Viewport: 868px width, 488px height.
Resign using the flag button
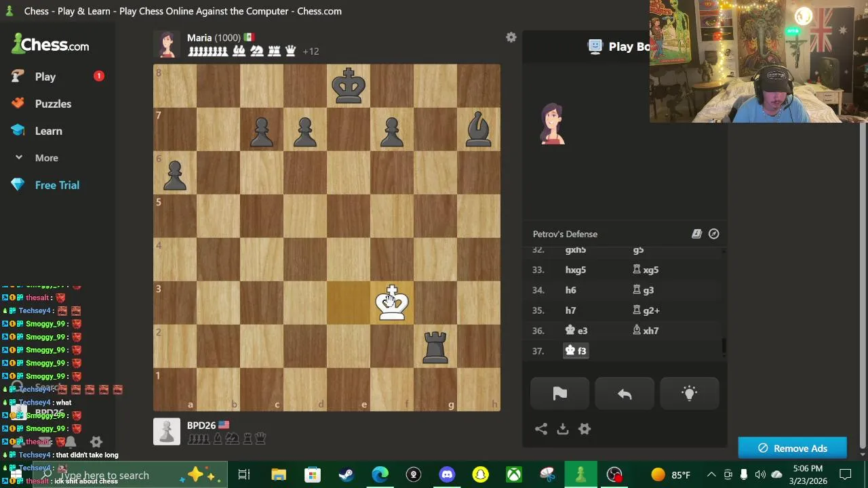tap(560, 394)
